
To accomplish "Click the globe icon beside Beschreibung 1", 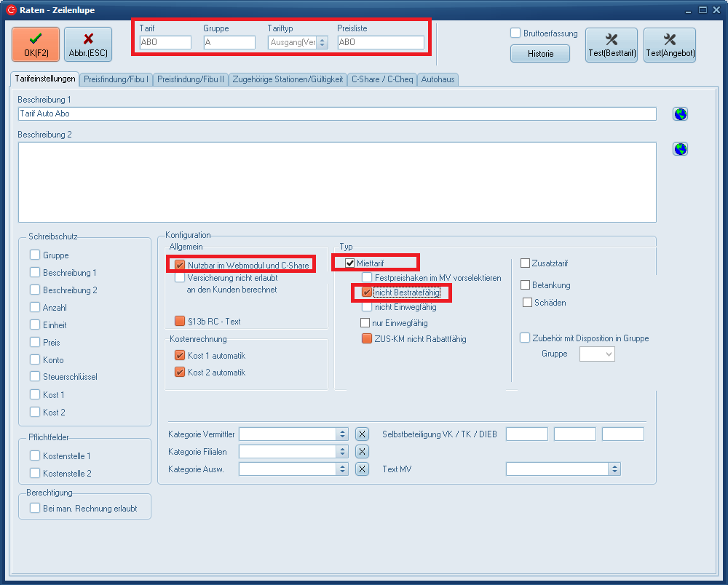I will pyautogui.click(x=681, y=114).
